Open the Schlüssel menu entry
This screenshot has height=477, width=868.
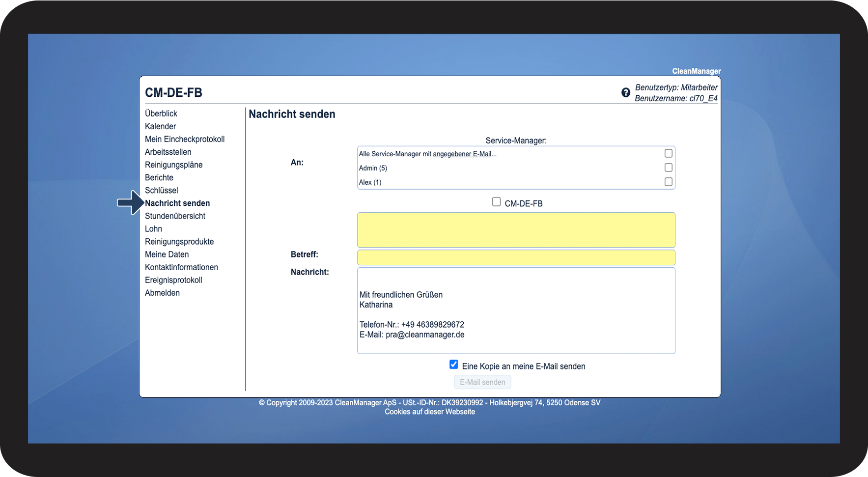[161, 190]
